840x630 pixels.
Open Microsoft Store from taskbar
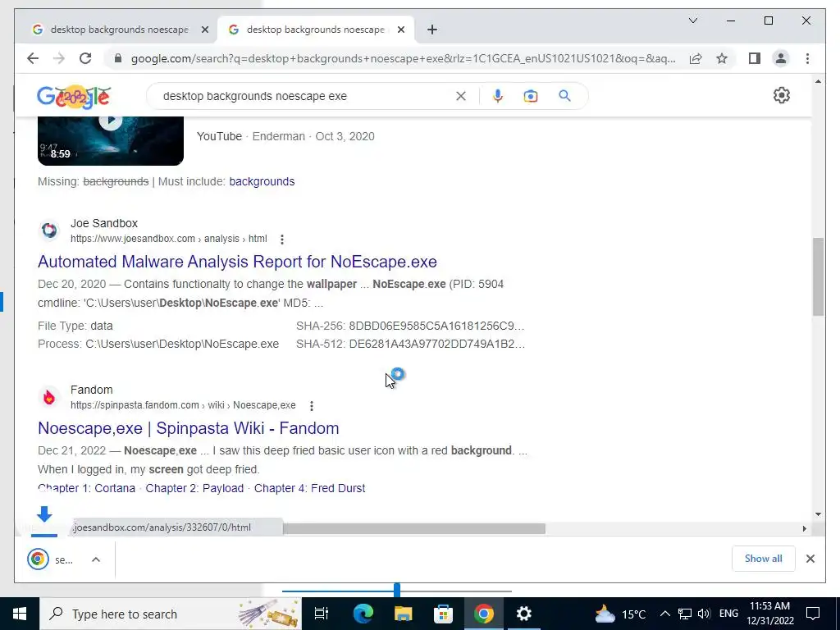coord(444,614)
